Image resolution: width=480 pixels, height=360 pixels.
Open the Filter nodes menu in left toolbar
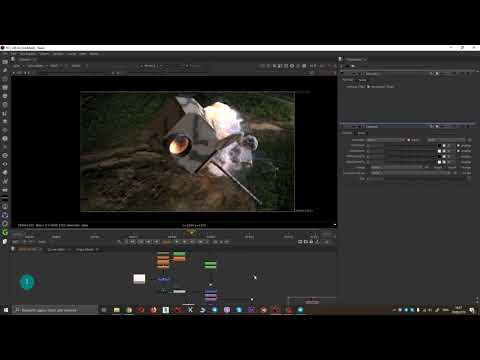click(5, 105)
